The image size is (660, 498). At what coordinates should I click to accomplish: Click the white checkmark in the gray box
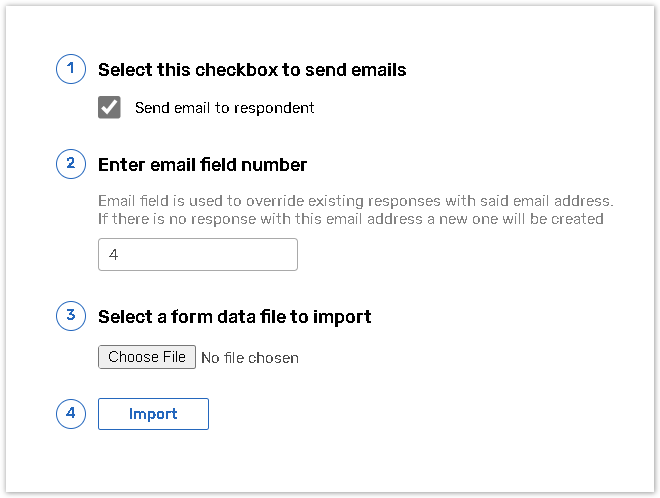[x=110, y=108]
